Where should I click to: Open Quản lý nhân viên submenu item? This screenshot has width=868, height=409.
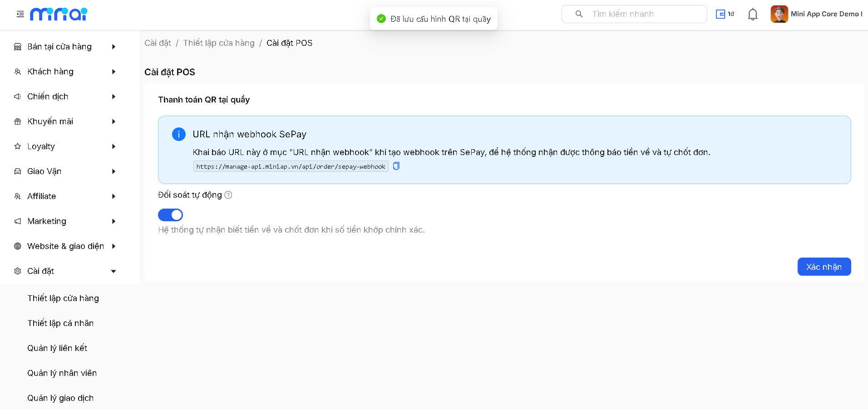[62, 373]
